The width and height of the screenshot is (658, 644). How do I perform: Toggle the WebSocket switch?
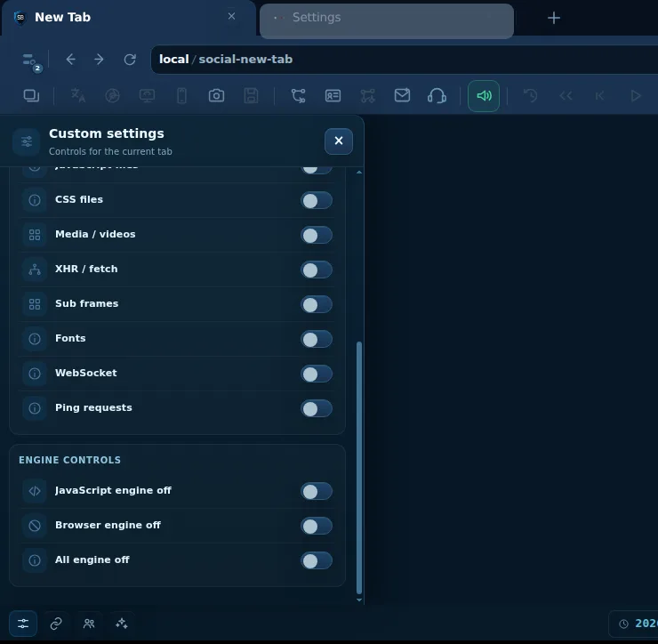point(317,374)
